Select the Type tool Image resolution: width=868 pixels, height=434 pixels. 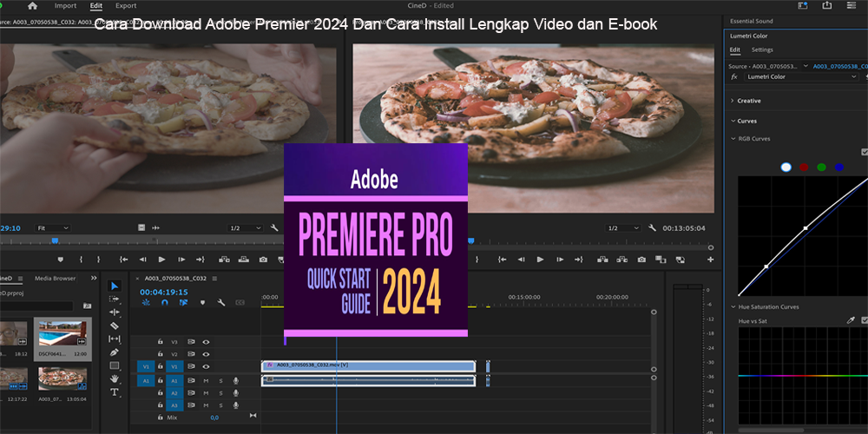(115, 392)
